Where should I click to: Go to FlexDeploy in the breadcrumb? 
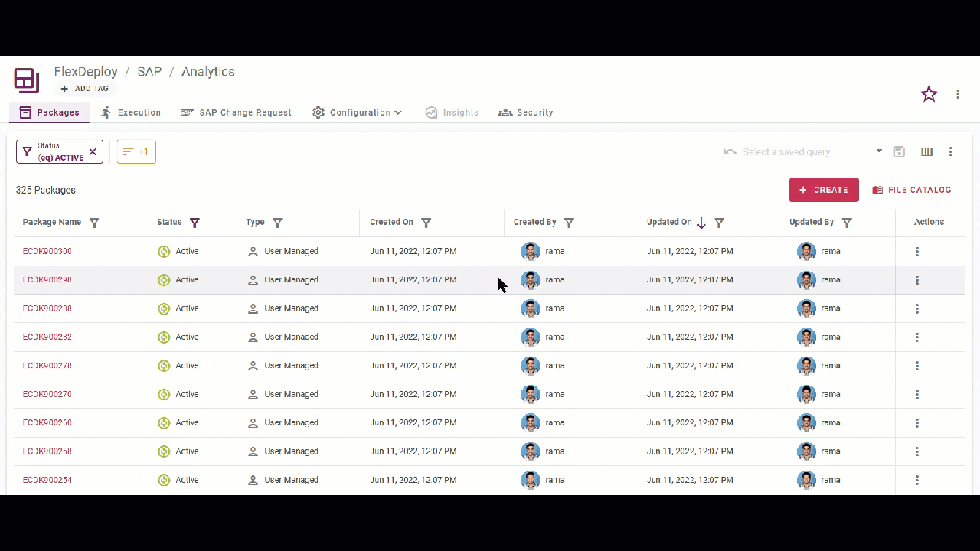pyautogui.click(x=86, y=71)
